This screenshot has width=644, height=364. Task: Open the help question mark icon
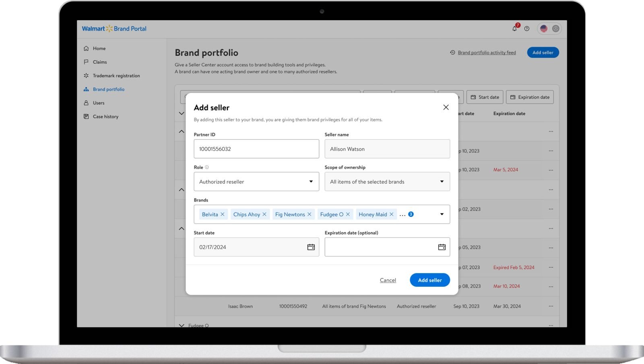coord(527,29)
